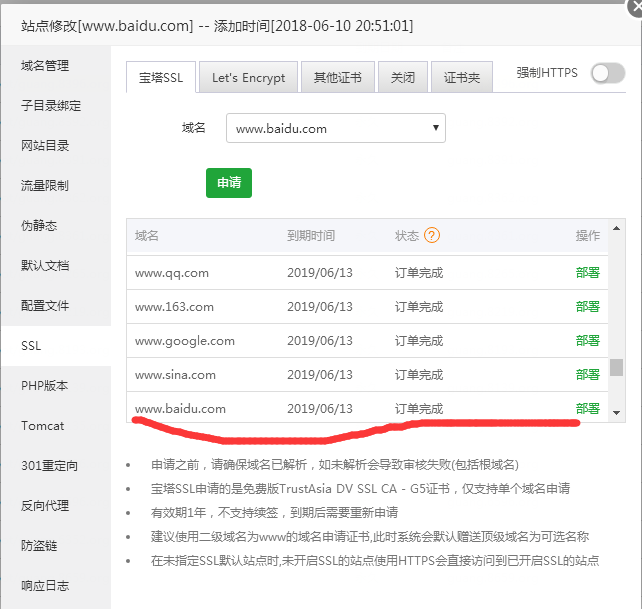
Task: Click the status help question mark icon
Action: (x=432, y=235)
